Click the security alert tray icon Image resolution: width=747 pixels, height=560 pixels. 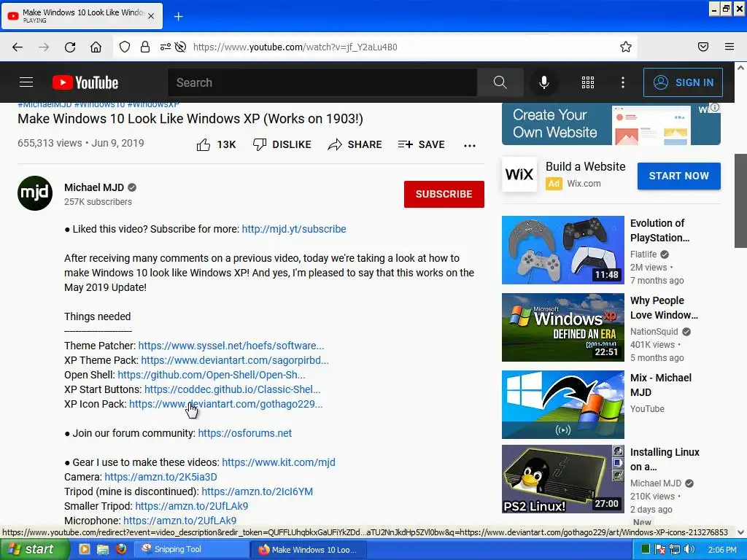[659, 550]
